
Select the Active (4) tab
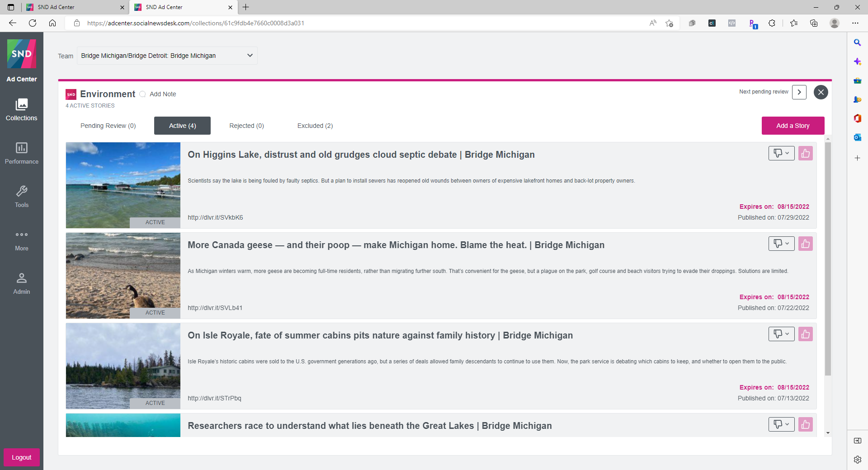[182, 126]
